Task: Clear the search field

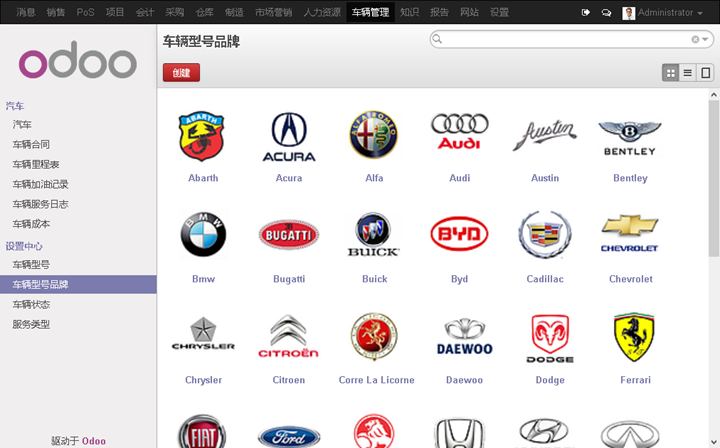Action: tap(695, 39)
